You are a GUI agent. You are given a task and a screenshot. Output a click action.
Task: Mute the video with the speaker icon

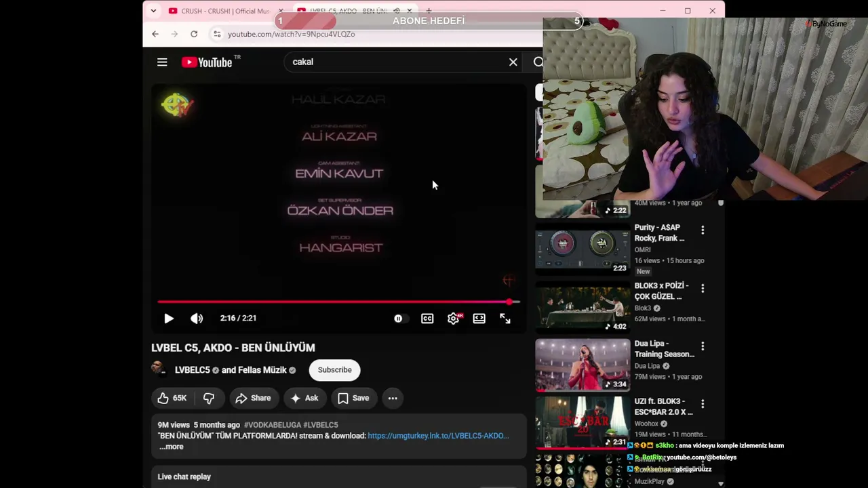197,319
